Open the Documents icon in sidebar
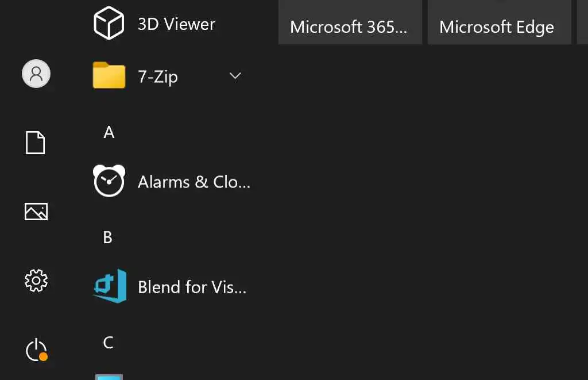Viewport: 588px width, 380px height. 35,143
